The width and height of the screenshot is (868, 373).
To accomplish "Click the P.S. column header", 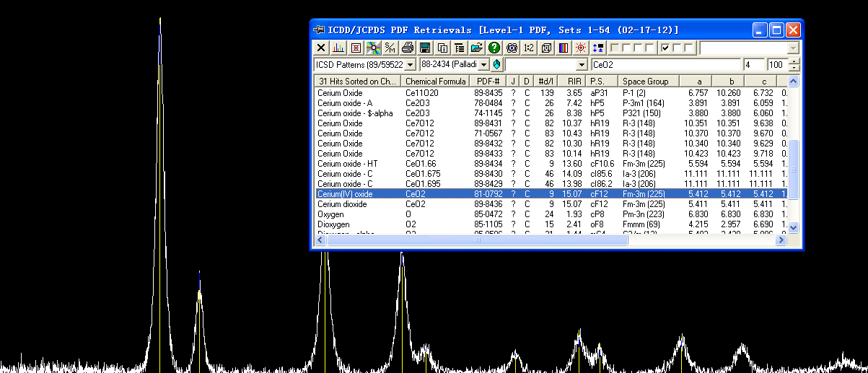I will pyautogui.click(x=603, y=82).
